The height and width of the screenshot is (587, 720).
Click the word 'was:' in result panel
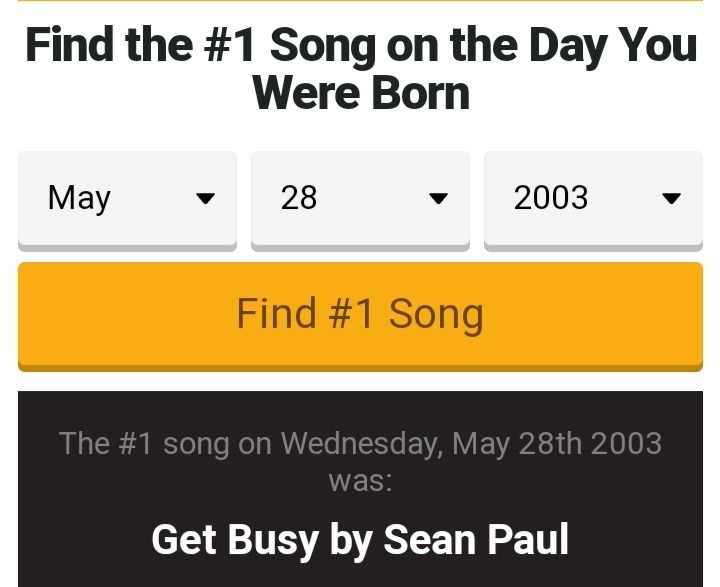tap(360, 480)
